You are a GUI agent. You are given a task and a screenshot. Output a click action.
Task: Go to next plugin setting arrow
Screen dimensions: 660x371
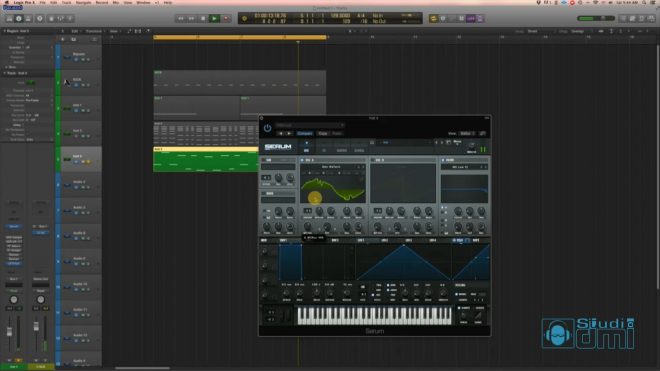[x=289, y=133]
